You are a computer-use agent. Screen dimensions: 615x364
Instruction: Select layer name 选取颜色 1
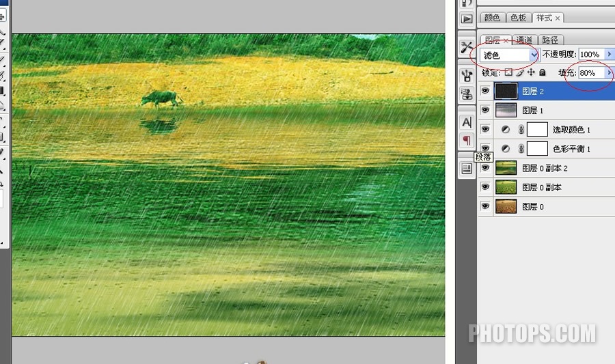(x=571, y=130)
